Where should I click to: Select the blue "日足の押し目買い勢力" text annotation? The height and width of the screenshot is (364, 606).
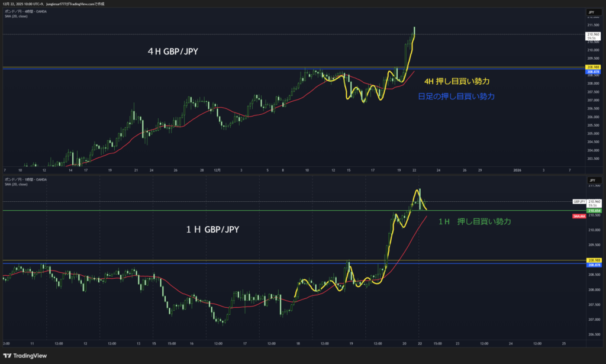tap(456, 96)
